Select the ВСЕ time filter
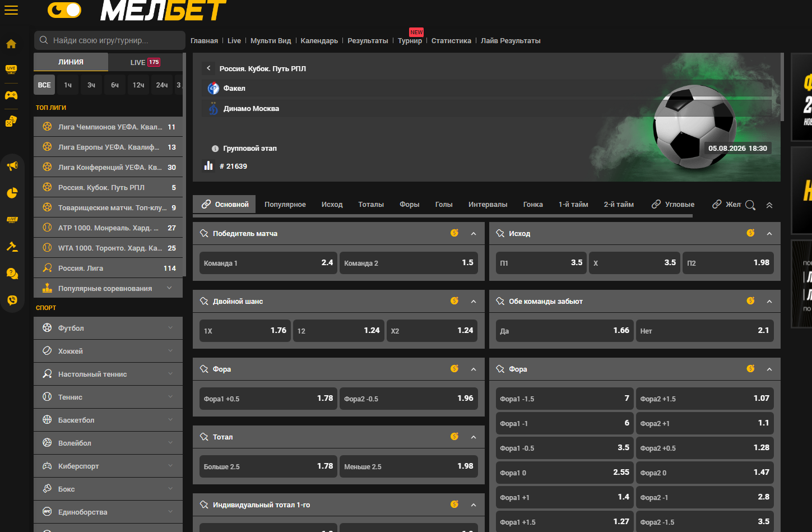 (44, 85)
